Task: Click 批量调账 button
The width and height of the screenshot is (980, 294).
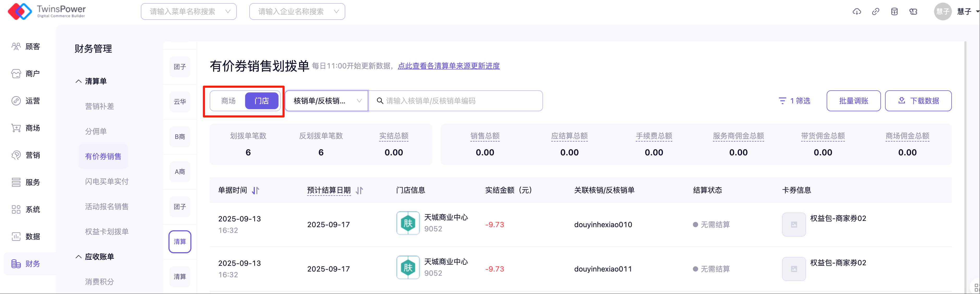Action: [853, 101]
